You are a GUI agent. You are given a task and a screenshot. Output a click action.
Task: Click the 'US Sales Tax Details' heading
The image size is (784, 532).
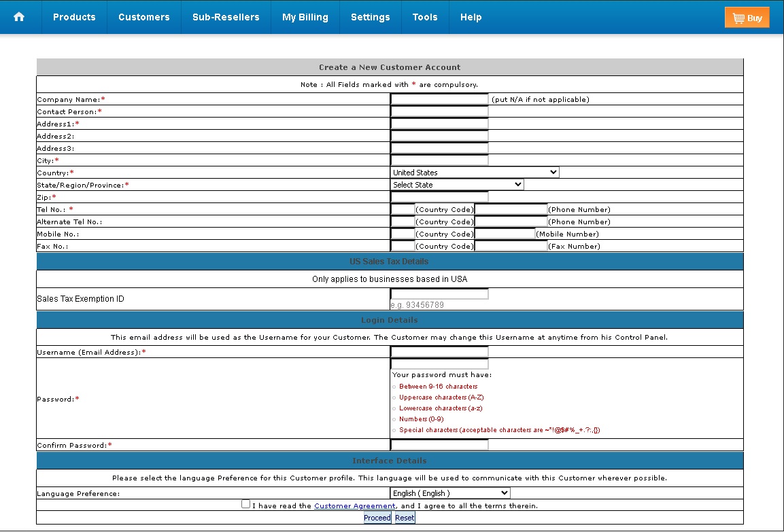coord(389,262)
